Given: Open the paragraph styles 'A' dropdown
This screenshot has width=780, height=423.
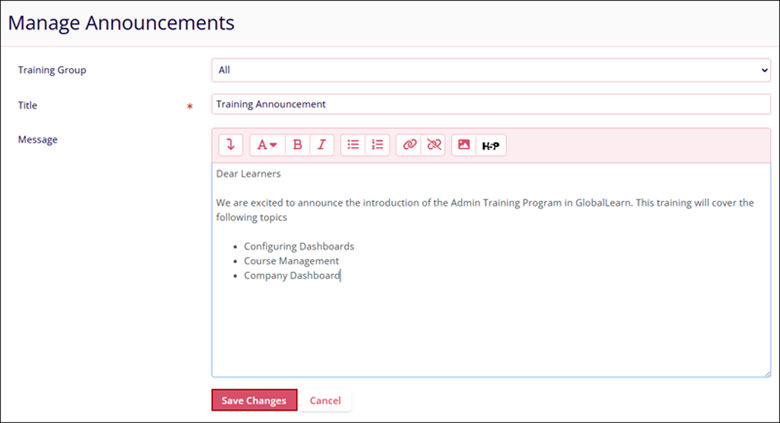Looking at the screenshot, I should 266,145.
